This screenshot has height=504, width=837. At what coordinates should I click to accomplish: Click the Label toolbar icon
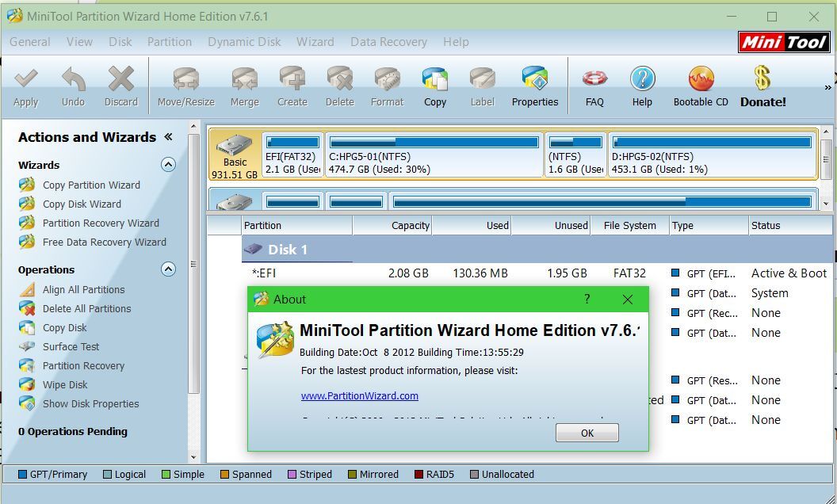pos(483,79)
